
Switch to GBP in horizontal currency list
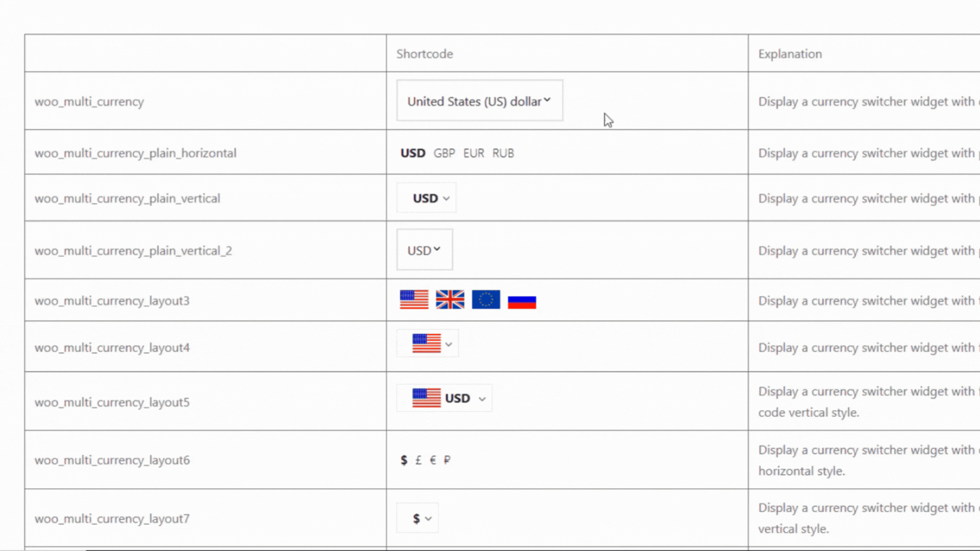click(444, 153)
